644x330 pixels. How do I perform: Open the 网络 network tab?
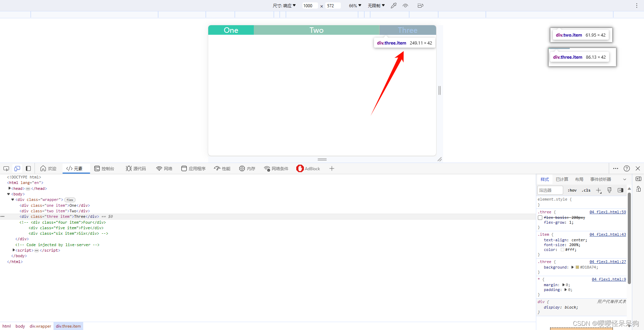coord(164,168)
